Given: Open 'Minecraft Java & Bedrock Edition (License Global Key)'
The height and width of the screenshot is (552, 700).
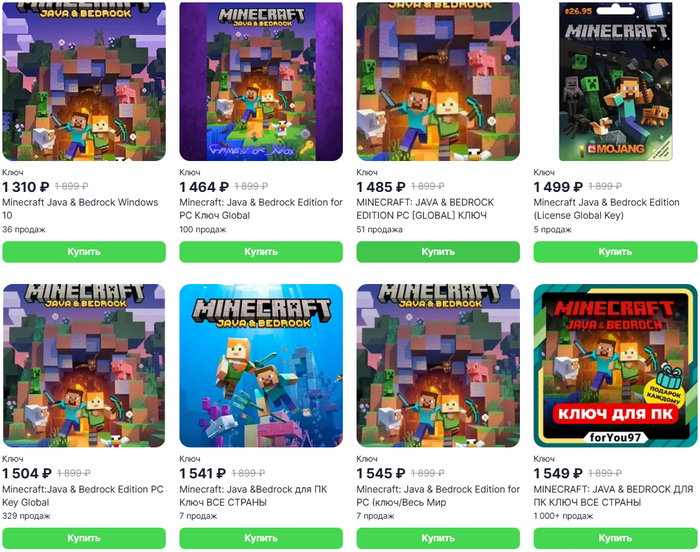Looking at the screenshot, I should [x=606, y=209].
